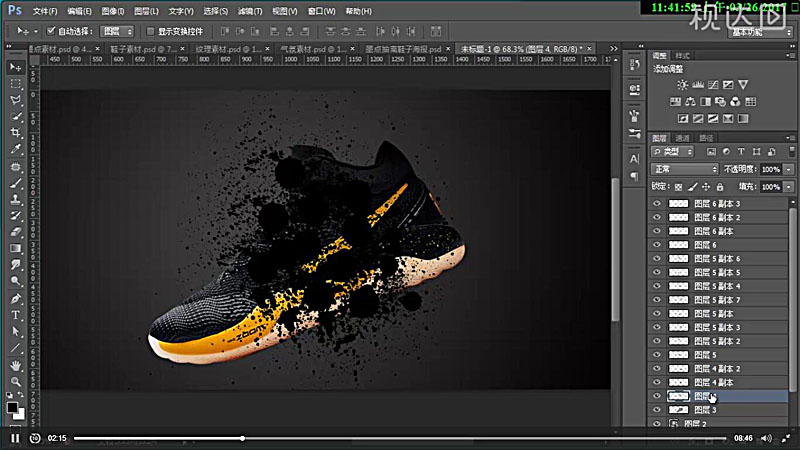
Task: Toggle visibility of 图层 6
Action: (657, 245)
